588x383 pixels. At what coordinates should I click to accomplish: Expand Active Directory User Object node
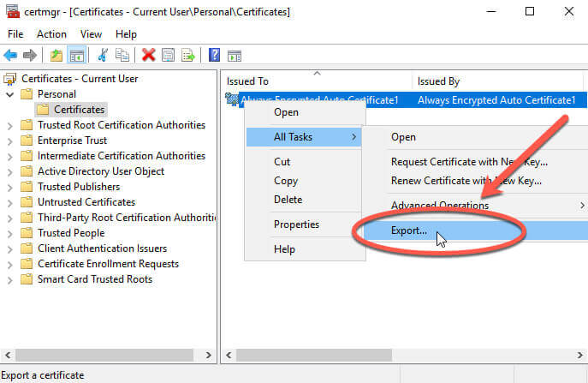[10, 171]
